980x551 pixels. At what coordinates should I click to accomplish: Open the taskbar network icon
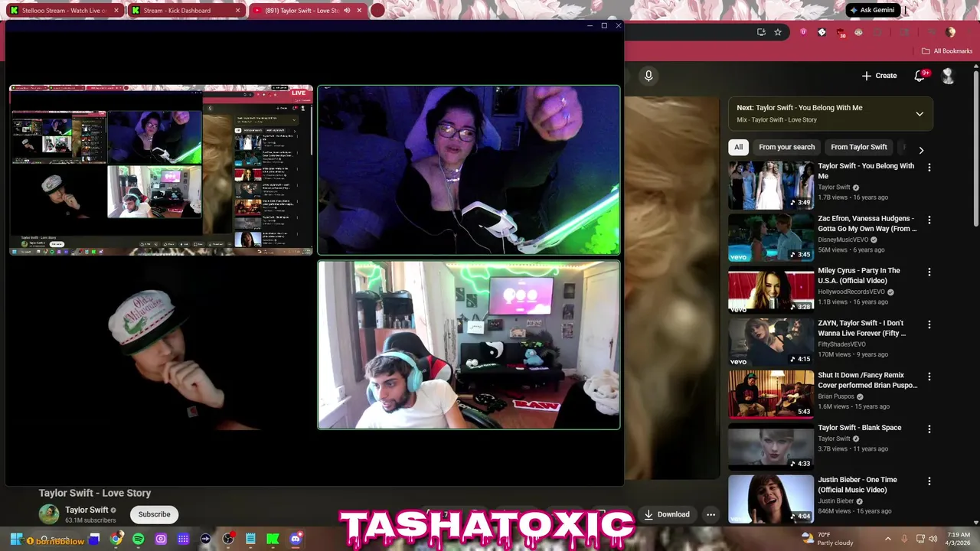coord(920,539)
